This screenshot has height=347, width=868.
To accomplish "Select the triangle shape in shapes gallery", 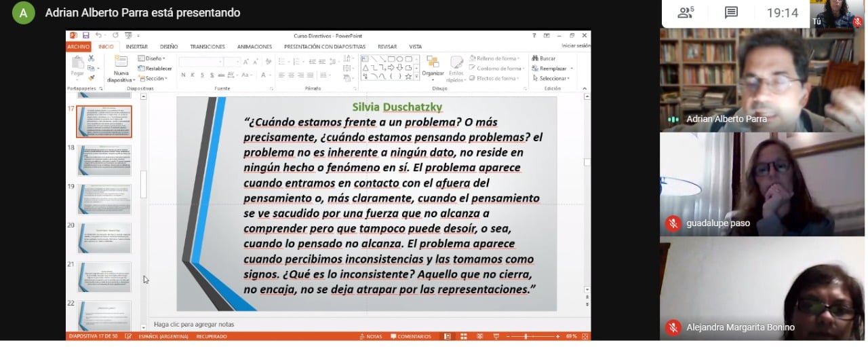I will (366, 68).
